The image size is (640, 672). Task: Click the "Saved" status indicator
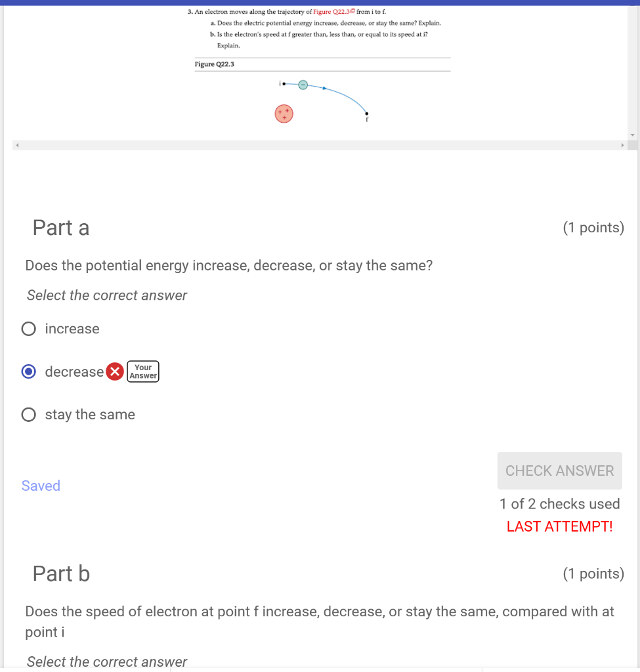click(41, 486)
